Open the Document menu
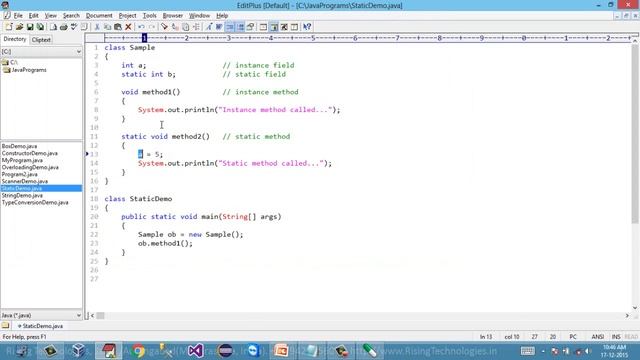The height and width of the screenshot is (360, 640). tap(99, 16)
